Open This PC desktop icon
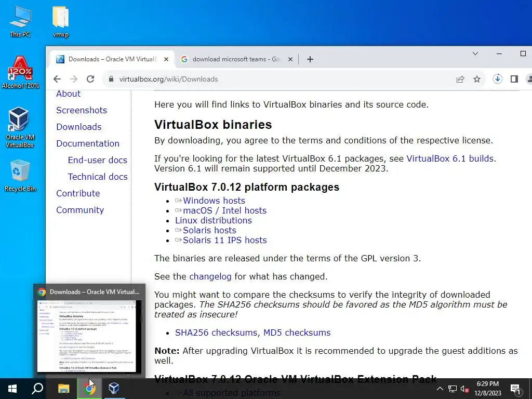The image size is (532, 399). point(20,22)
